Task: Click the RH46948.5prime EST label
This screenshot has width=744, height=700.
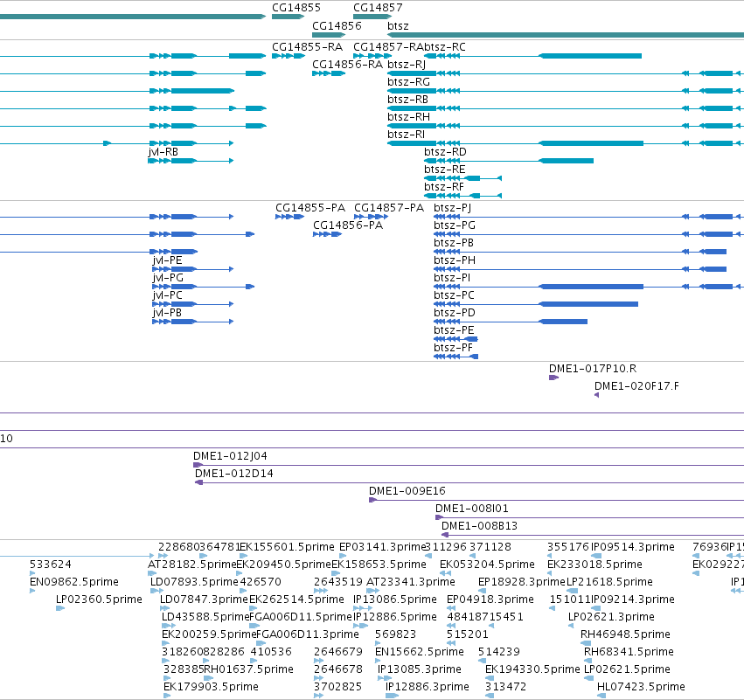Action: pyautogui.click(x=625, y=635)
